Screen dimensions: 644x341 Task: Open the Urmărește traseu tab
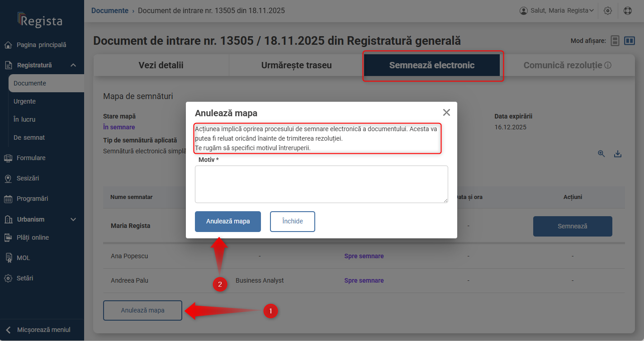pos(296,65)
